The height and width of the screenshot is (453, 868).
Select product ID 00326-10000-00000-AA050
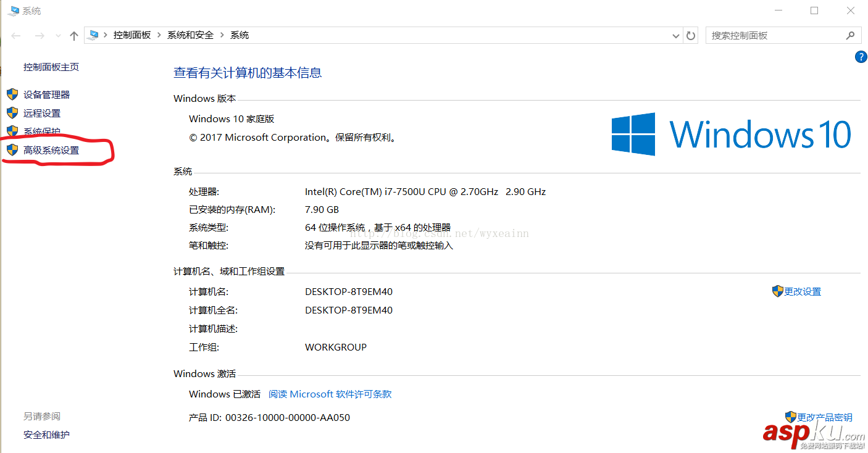[x=288, y=417]
